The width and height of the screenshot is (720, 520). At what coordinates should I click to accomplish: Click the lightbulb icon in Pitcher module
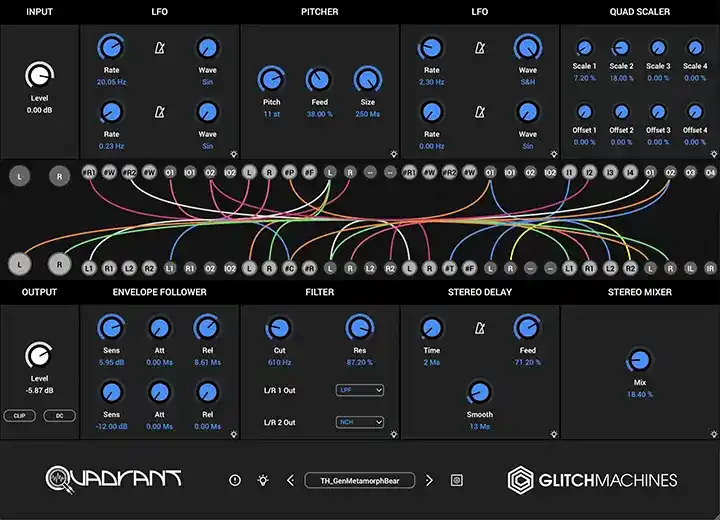[394, 154]
